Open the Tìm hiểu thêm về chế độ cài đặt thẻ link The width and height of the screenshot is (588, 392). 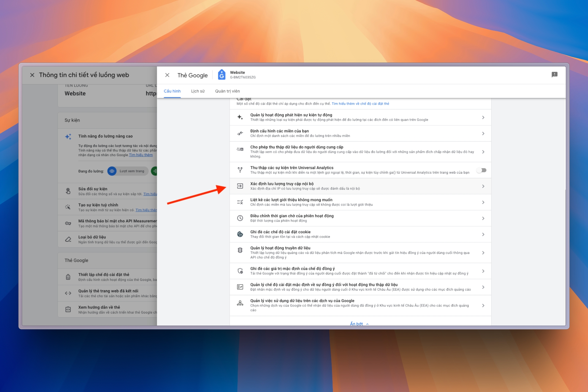[360, 104]
